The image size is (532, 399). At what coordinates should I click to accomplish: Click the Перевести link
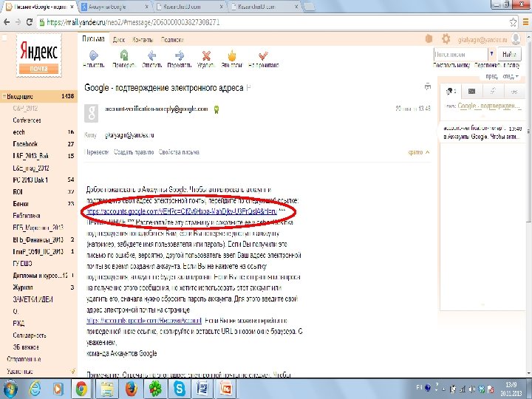click(x=97, y=152)
